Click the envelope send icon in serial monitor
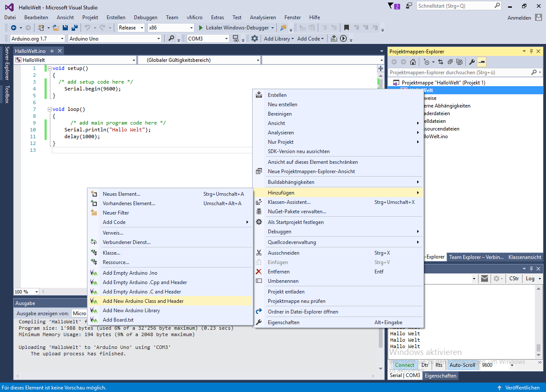546x392 pixels. pyautogui.click(x=485, y=279)
